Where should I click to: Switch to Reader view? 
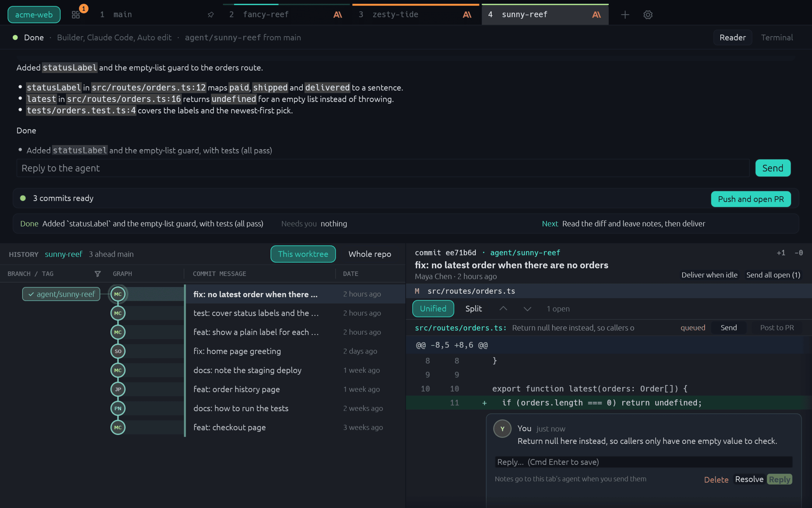[733, 37]
